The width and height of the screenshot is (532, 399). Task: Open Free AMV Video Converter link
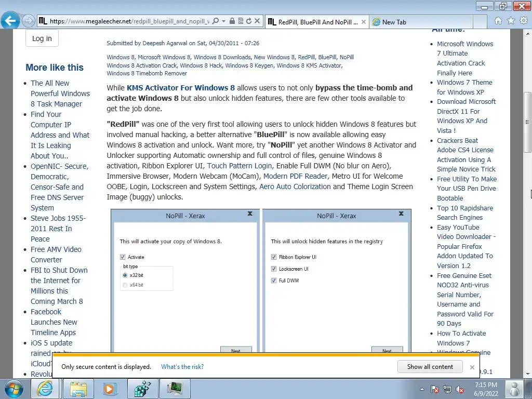click(x=56, y=255)
